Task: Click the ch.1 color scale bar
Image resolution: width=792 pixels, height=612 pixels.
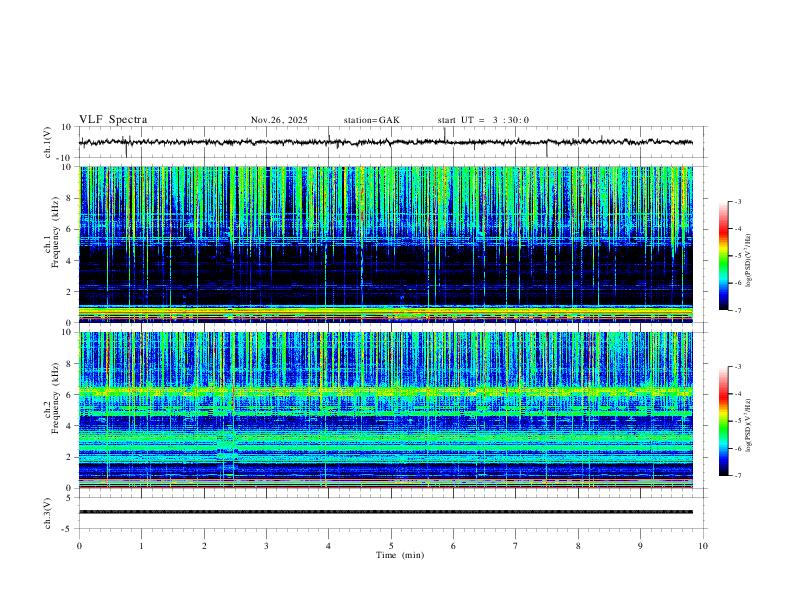Action: (723, 256)
